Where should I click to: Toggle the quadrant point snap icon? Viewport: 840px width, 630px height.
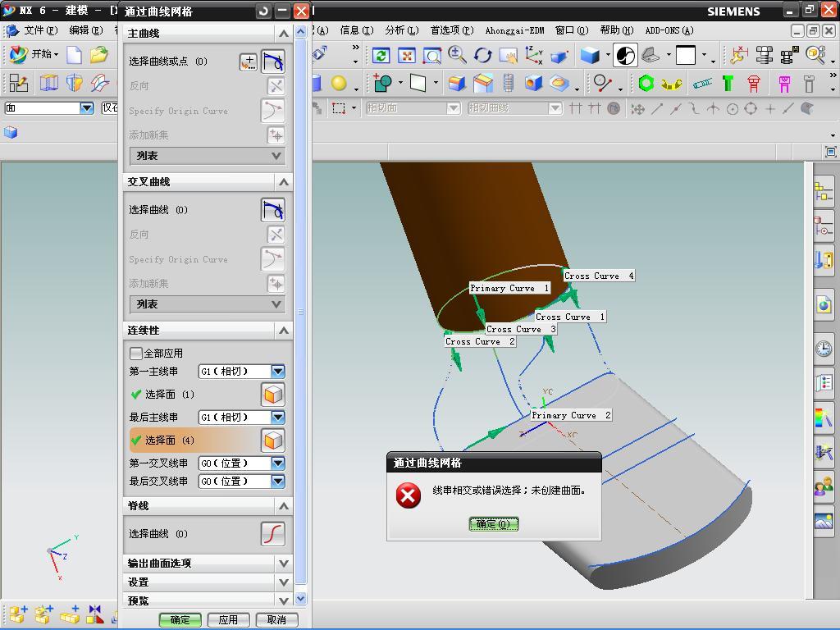(751, 109)
